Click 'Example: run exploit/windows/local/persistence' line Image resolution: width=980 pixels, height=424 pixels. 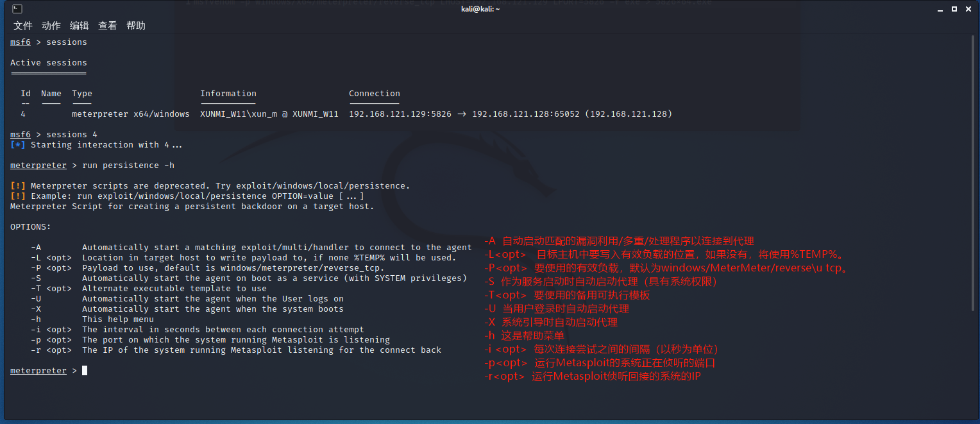187,196
